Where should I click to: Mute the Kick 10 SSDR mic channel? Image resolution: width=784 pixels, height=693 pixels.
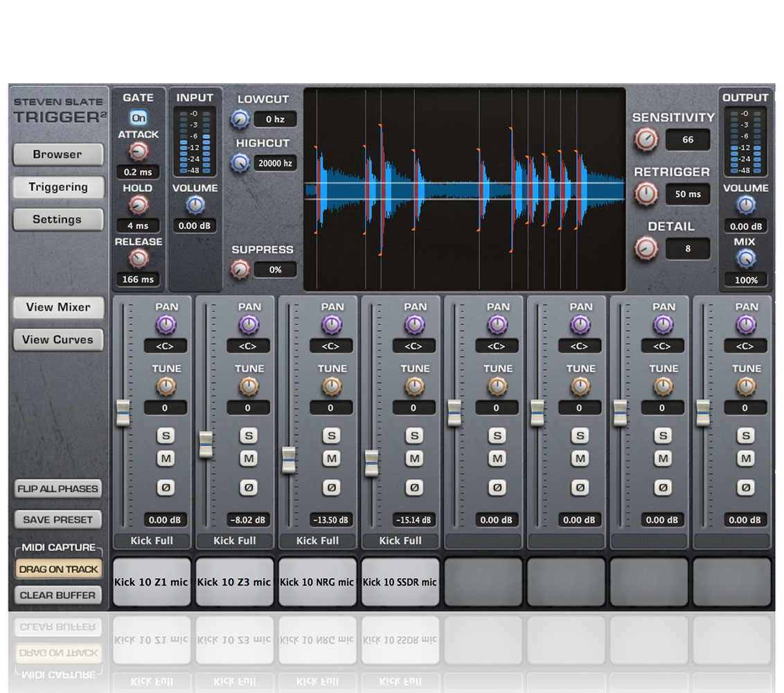[x=414, y=458]
